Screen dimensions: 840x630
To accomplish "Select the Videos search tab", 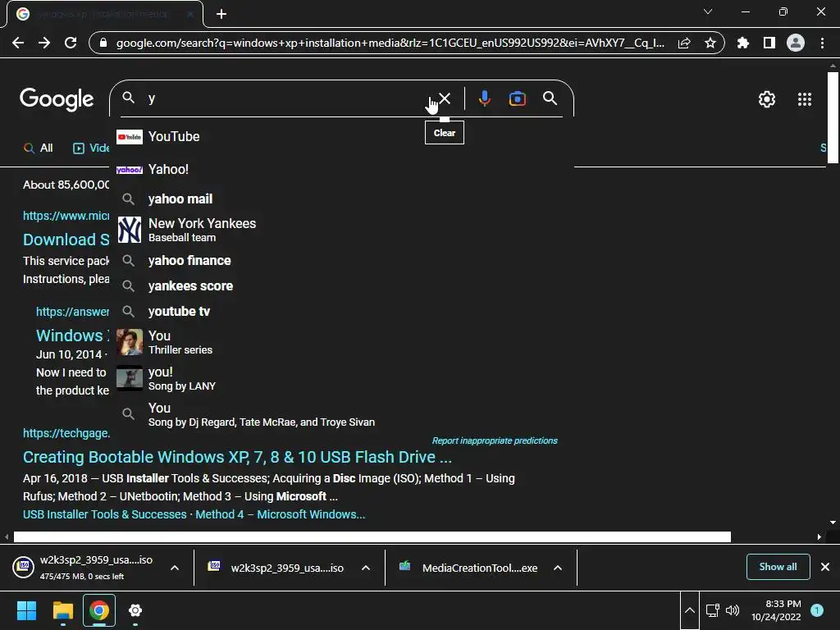I will (91, 148).
